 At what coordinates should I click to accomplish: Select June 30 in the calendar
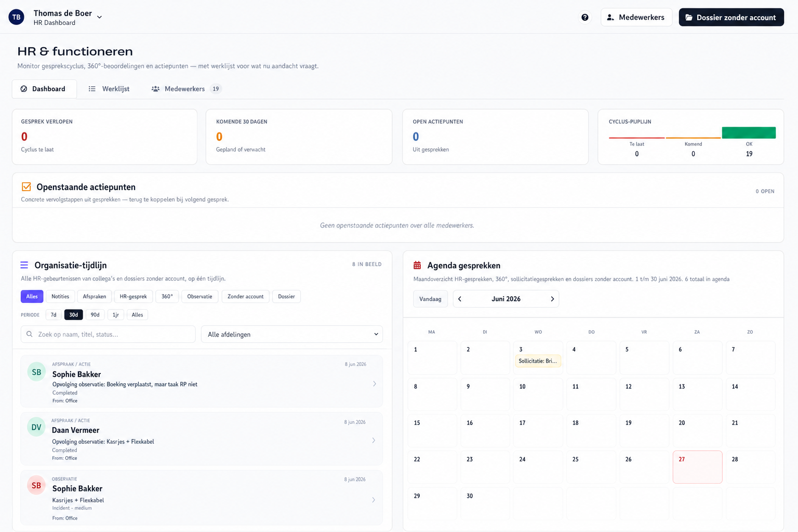[x=485, y=503]
